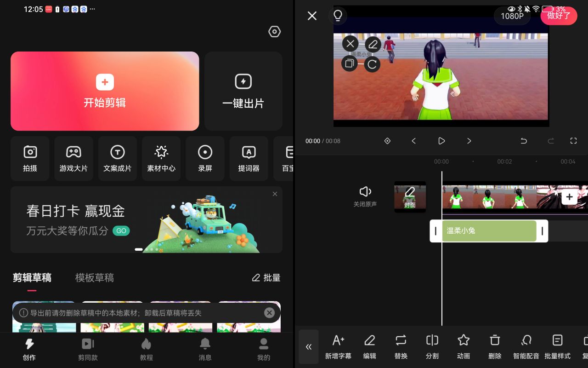
Task: Tap the lightbulb tips icon
Action: coord(338,16)
